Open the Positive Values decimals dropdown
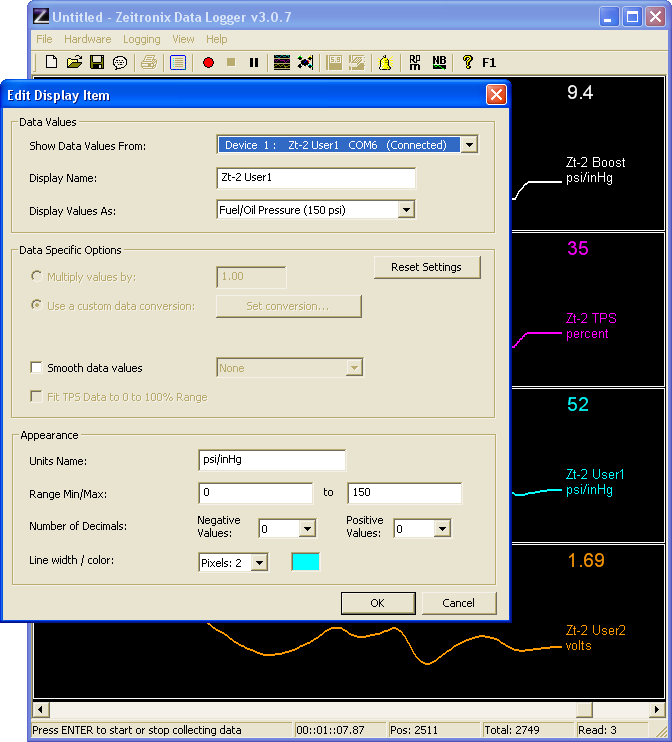This screenshot has width=672, height=742. pos(442,529)
